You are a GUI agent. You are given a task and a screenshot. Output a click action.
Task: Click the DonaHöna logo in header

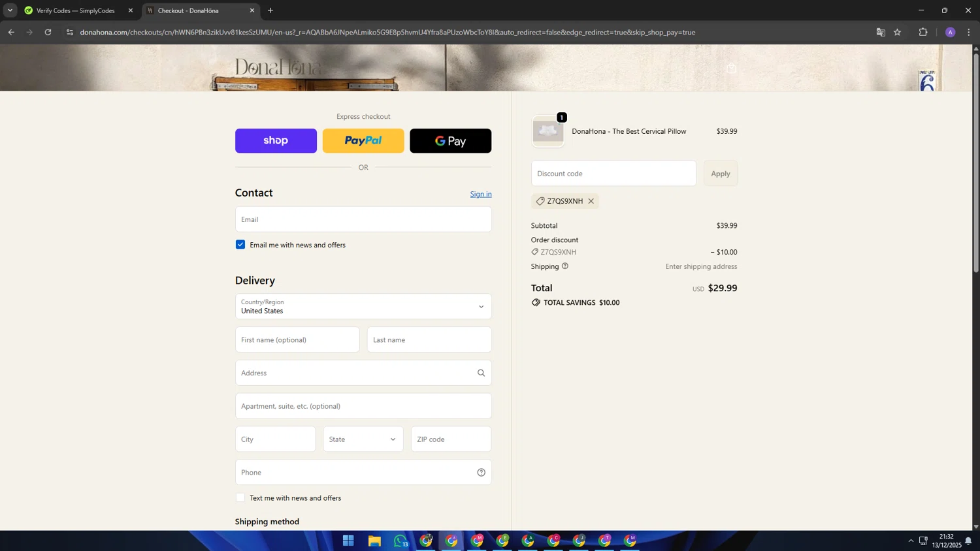(278, 67)
